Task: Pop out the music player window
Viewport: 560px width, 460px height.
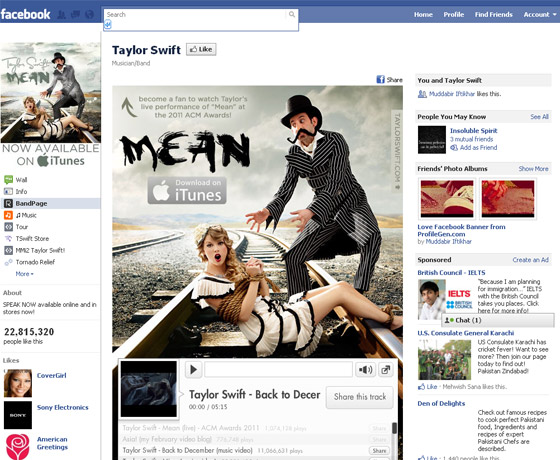Action: click(386, 370)
